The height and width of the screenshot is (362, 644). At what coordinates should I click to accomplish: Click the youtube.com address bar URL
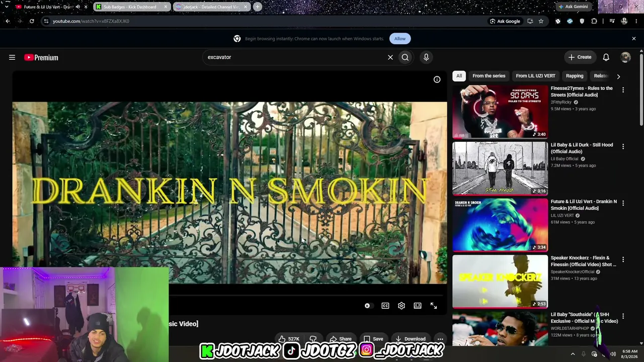click(91, 21)
